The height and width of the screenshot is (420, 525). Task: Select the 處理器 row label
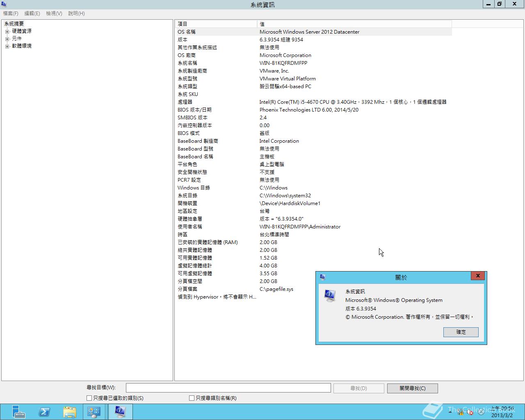click(185, 102)
